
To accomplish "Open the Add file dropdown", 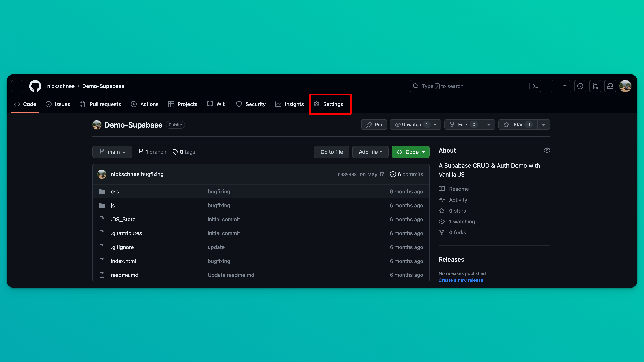I will 370,152.
